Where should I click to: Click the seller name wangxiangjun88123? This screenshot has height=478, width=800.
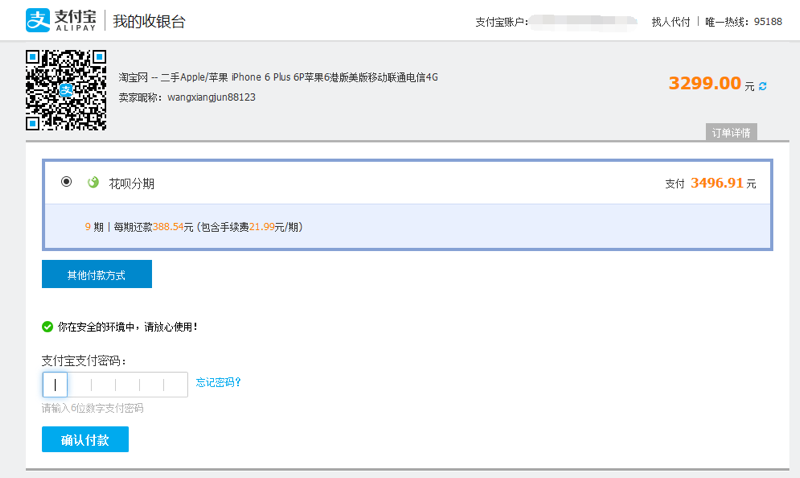pyautogui.click(x=211, y=97)
